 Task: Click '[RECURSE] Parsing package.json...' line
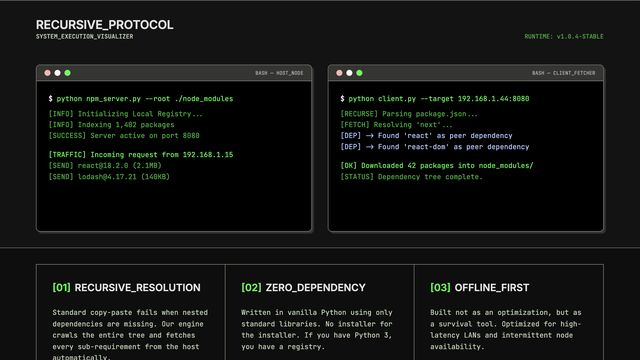[409, 114]
